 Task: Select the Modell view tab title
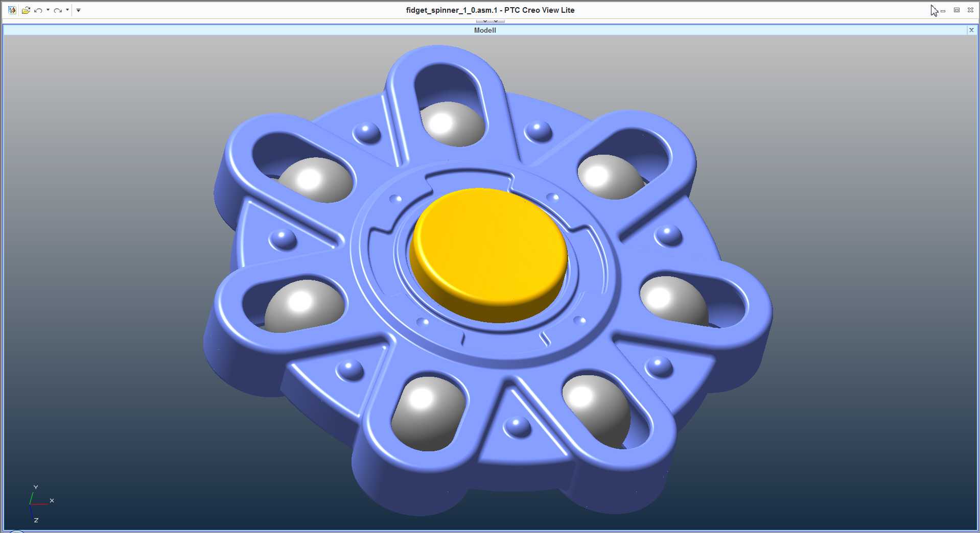(x=485, y=30)
